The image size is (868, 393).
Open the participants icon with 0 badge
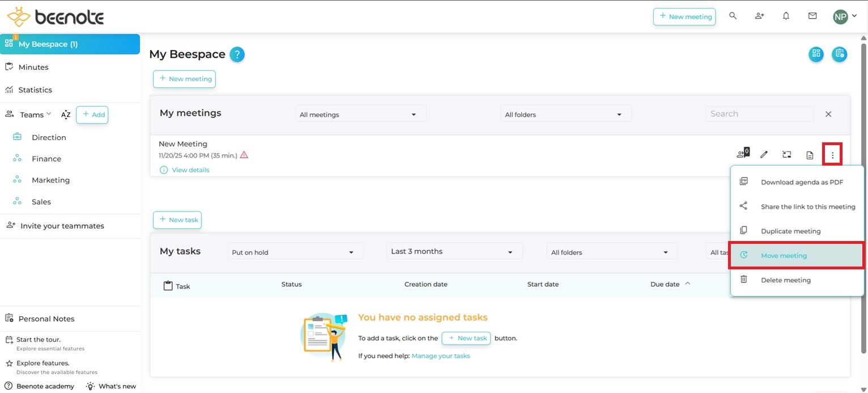742,154
